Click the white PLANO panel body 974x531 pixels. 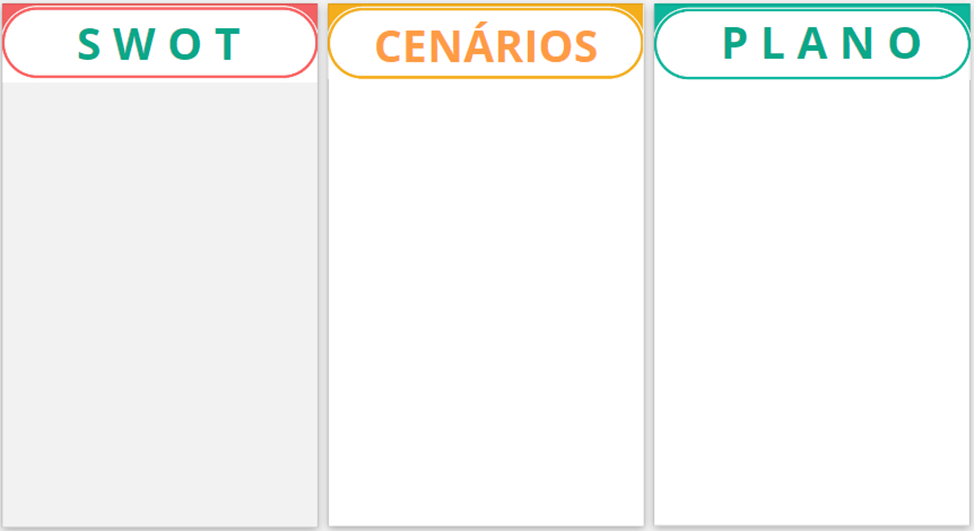point(812,300)
